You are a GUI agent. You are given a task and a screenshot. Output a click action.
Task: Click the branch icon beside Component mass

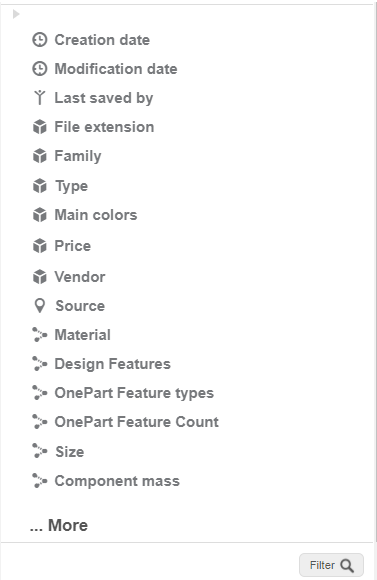point(40,481)
